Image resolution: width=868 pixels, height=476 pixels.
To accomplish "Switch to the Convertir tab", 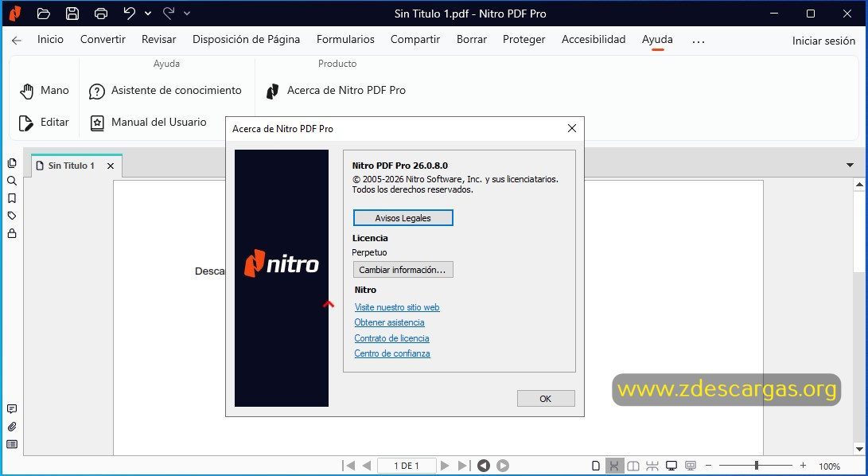I will [103, 39].
